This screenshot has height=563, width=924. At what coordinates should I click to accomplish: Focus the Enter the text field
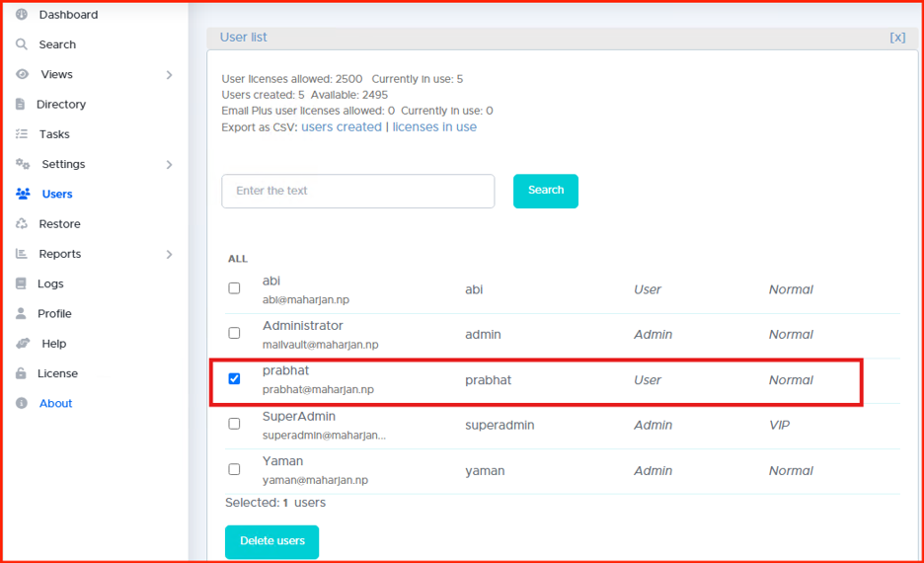tap(358, 191)
